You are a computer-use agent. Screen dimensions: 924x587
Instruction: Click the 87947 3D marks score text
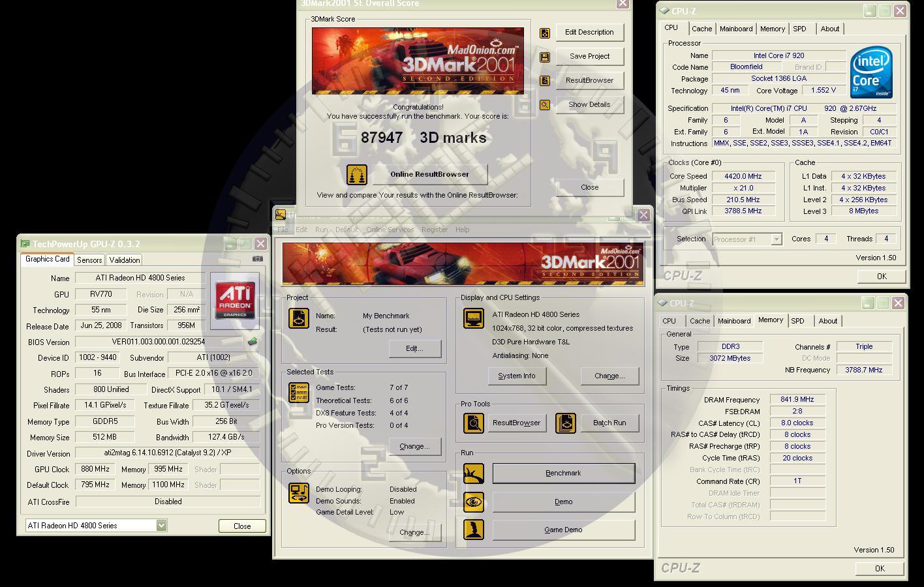(x=424, y=138)
